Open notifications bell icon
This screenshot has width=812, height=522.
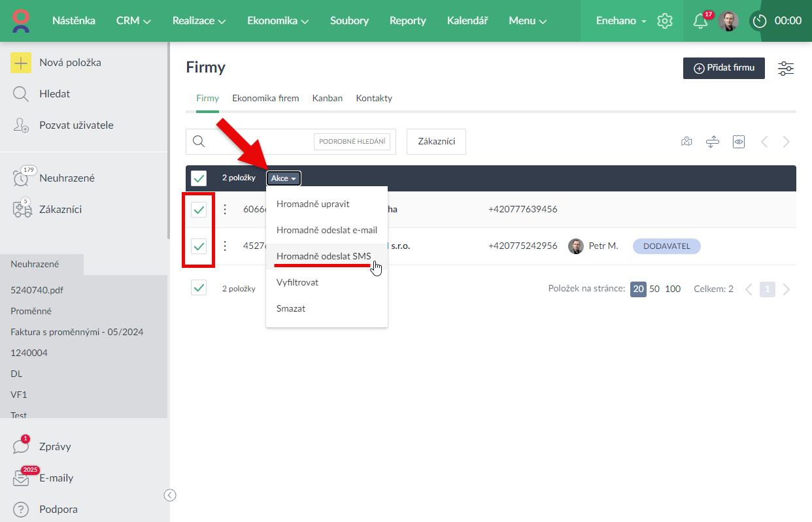[700, 21]
